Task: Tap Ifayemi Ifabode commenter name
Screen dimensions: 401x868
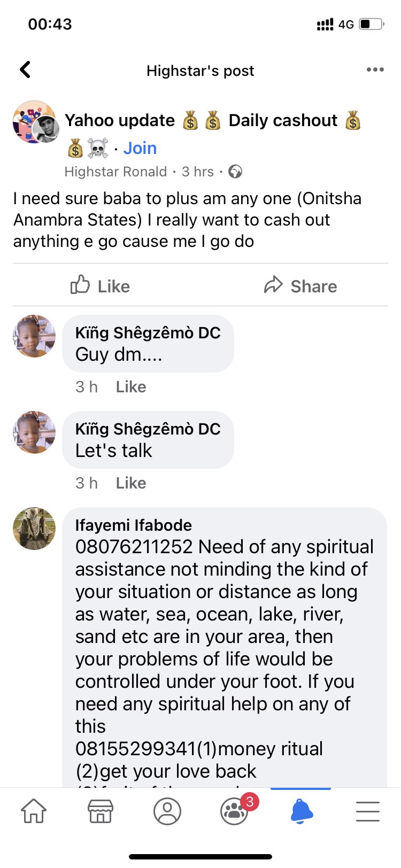Action: (x=133, y=525)
